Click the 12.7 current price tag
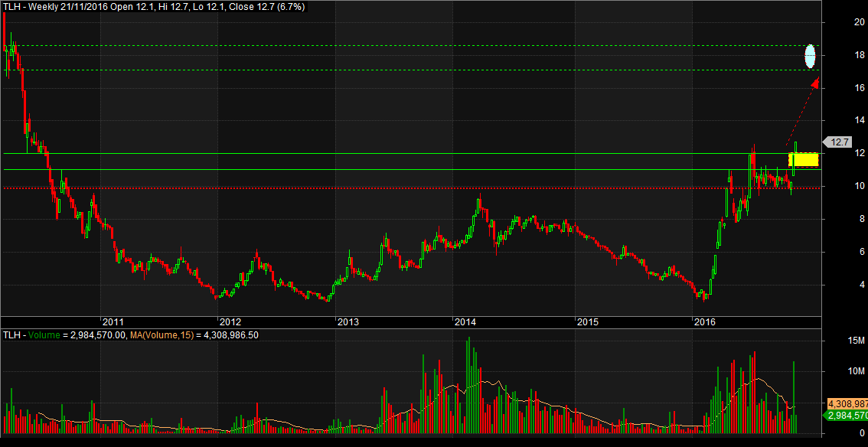Image resolution: width=868 pixels, height=447 pixels. tap(840, 142)
